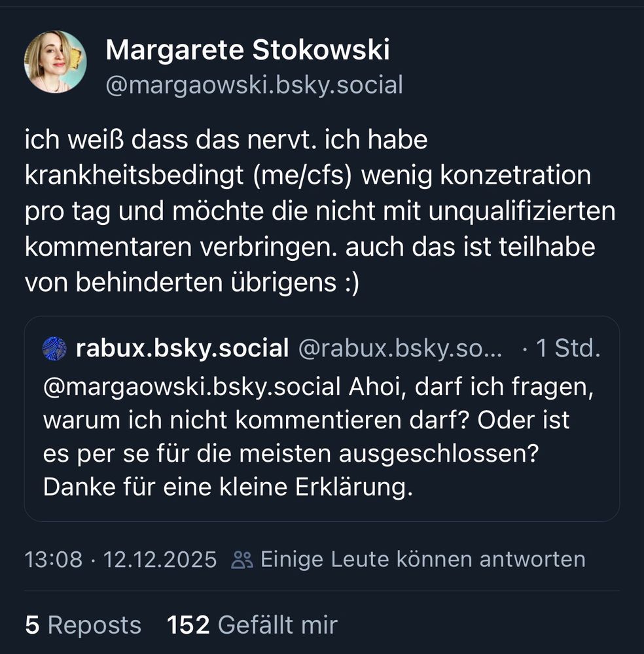Open the 5 Reposts list

pos(82,625)
